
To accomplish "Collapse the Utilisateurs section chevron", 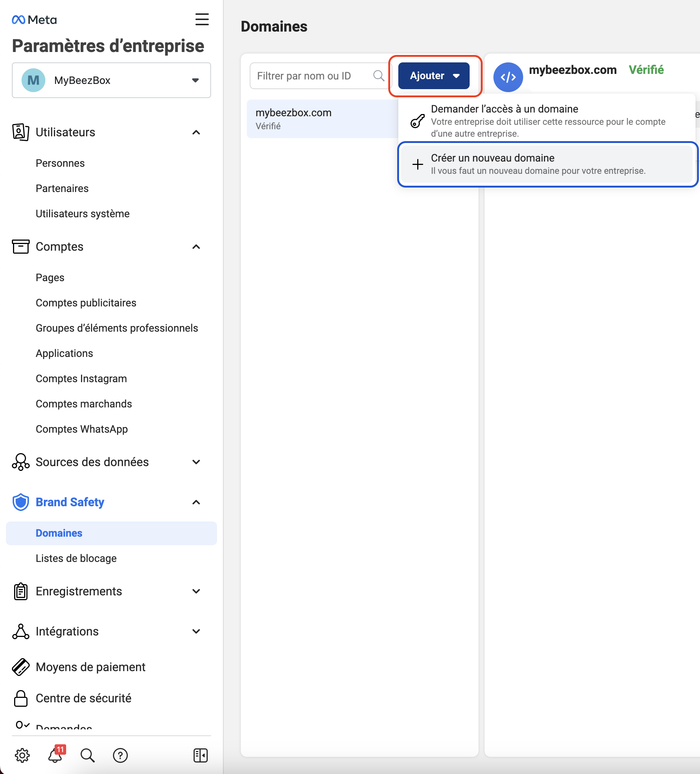I will [196, 133].
